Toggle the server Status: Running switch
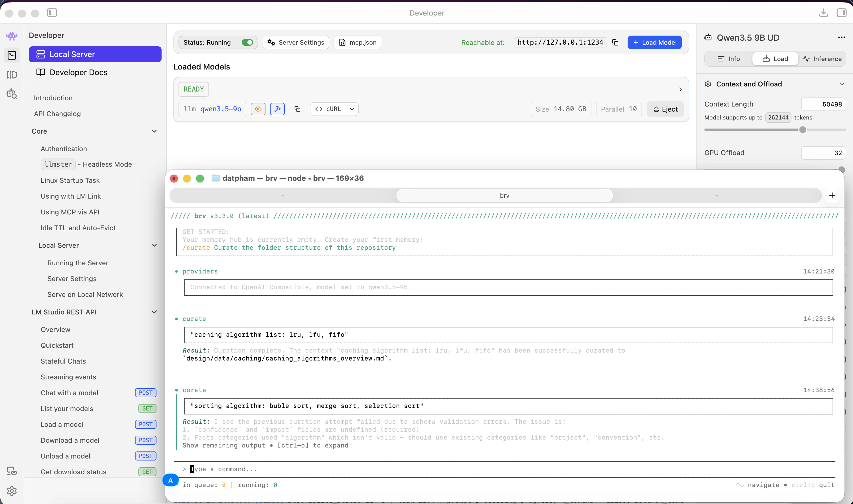 click(x=247, y=42)
